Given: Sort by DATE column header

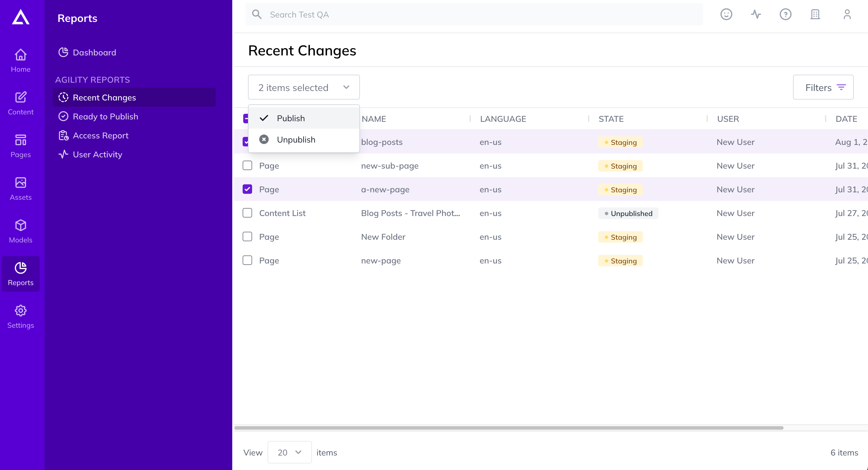Looking at the screenshot, I should coord(846,119).
